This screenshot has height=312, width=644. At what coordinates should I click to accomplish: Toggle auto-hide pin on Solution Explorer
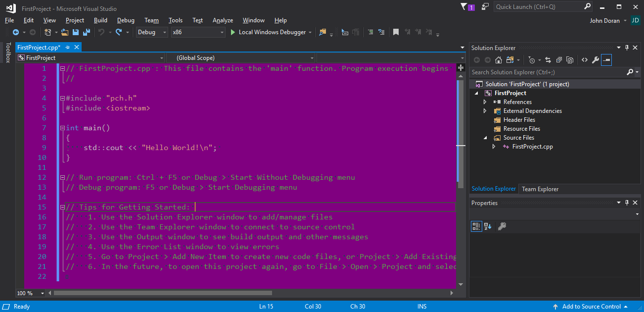click(627, 48)
